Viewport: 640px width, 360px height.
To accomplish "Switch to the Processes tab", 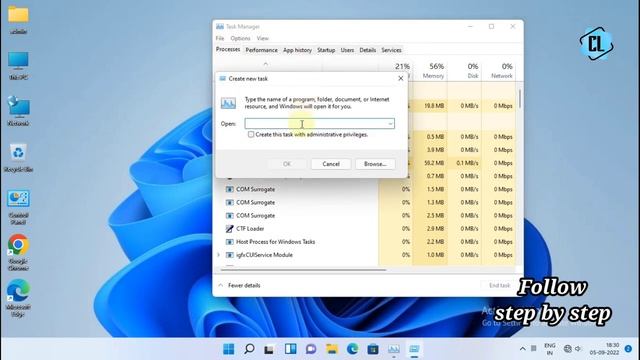I will (x=228, y=49).
